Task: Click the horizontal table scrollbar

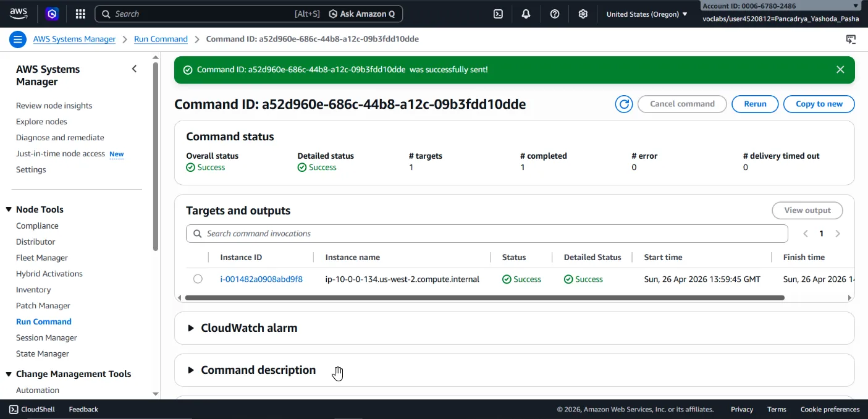Action: (484, 298)
